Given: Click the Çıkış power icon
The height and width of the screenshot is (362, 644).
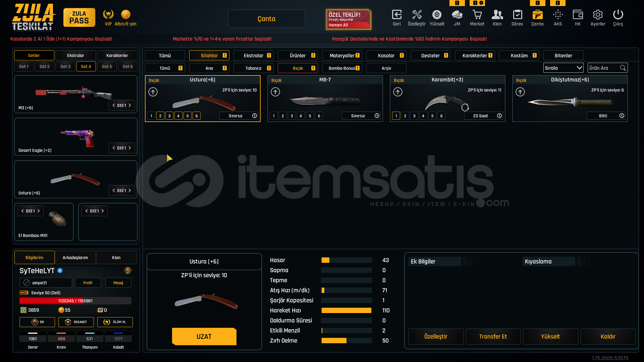Looking at the screenshot, I should (x=618, y=15).
